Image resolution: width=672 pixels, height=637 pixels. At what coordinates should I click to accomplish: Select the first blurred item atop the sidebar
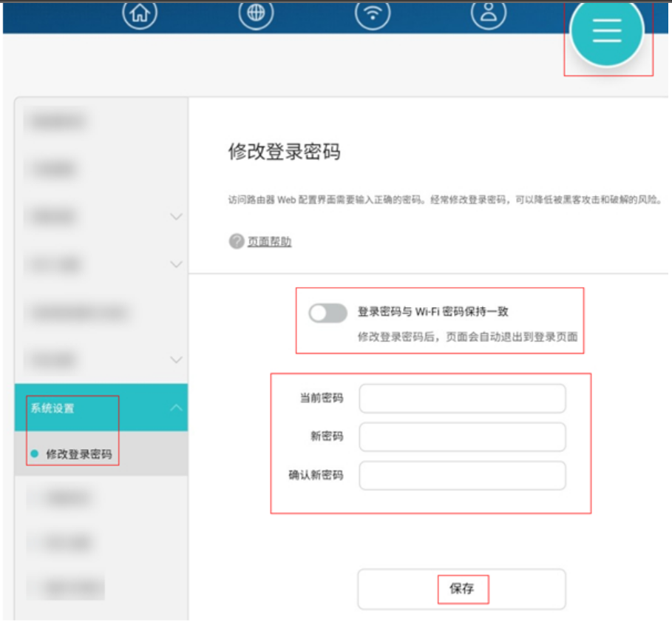pos(58,121)
